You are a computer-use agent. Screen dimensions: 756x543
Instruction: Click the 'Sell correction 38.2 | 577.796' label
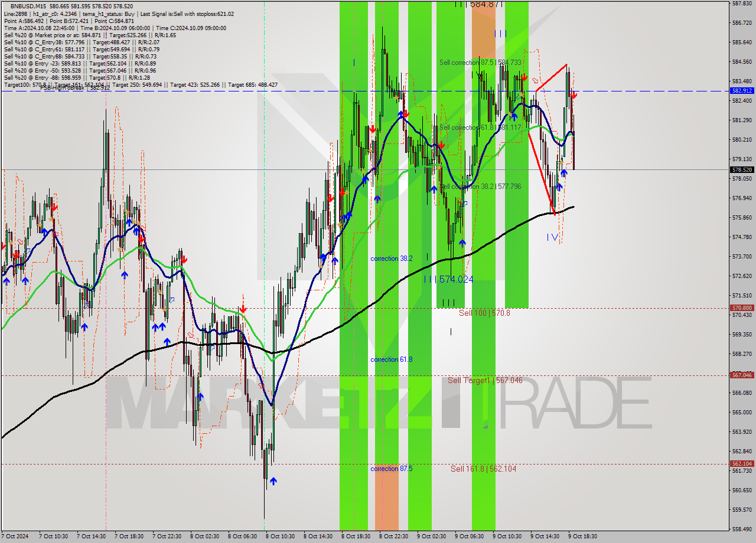point(480,186)
